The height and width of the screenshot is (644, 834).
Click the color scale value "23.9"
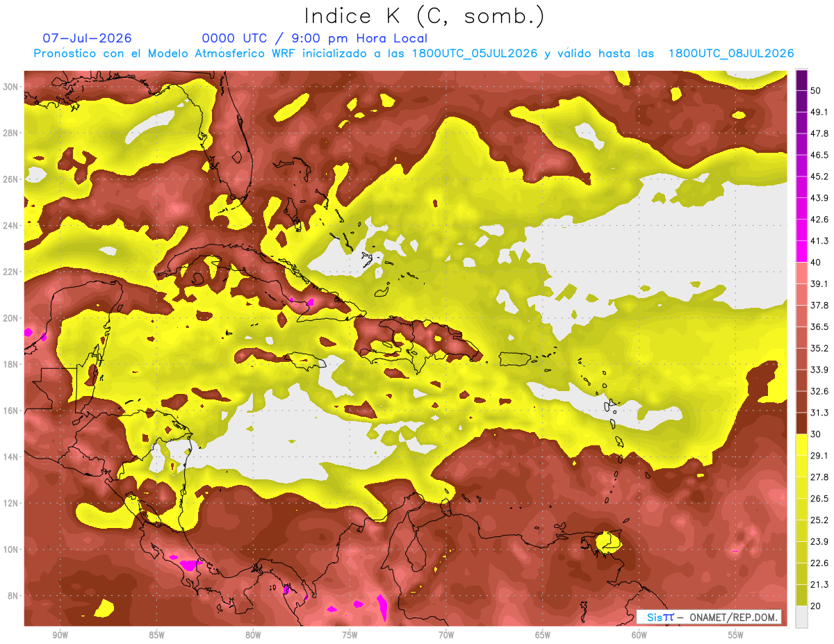(819, 542)
